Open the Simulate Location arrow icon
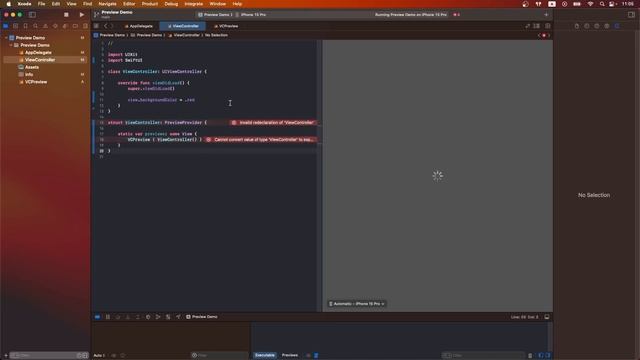The width and height of the screenshot is (640, 360). (x=178, y=317)
